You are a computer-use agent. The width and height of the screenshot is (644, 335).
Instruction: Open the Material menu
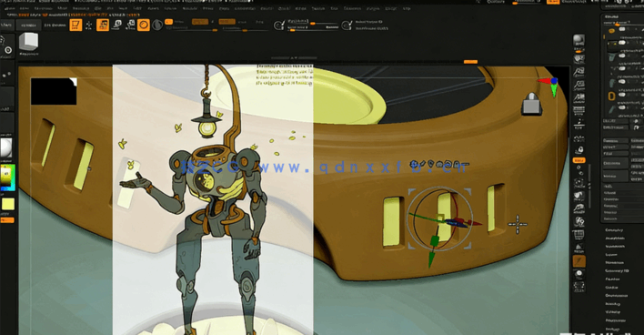(189, 8)
